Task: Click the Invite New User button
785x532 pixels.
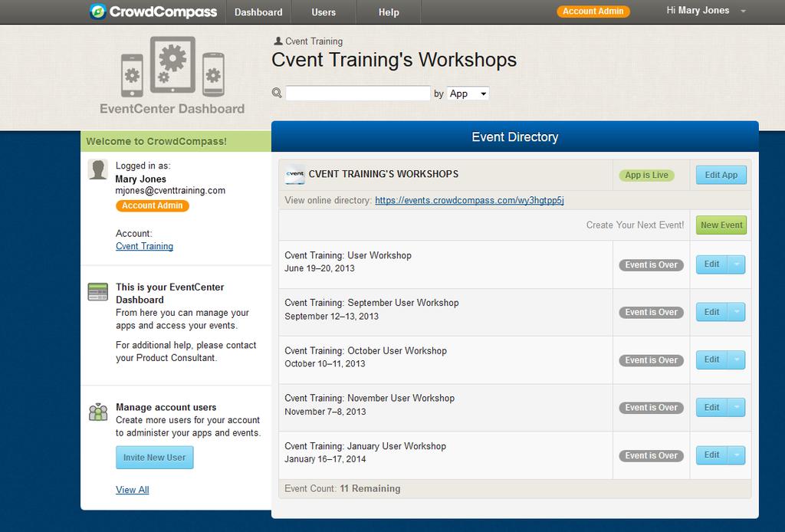Action: point(154,458)
